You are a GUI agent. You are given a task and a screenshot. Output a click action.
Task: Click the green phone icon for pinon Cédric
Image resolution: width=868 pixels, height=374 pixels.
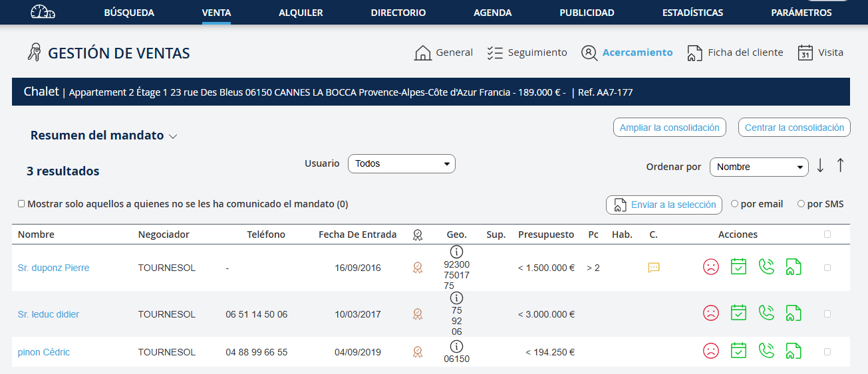766,351
